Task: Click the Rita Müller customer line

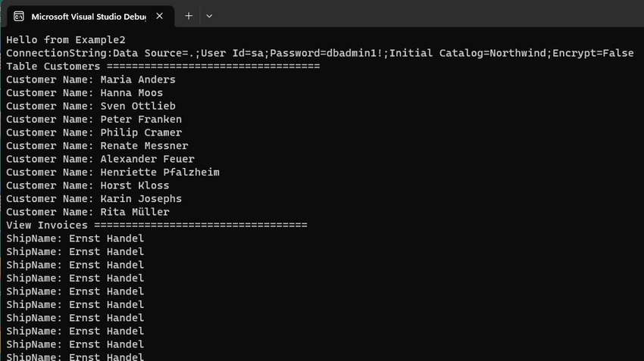Action: (88, 212)
